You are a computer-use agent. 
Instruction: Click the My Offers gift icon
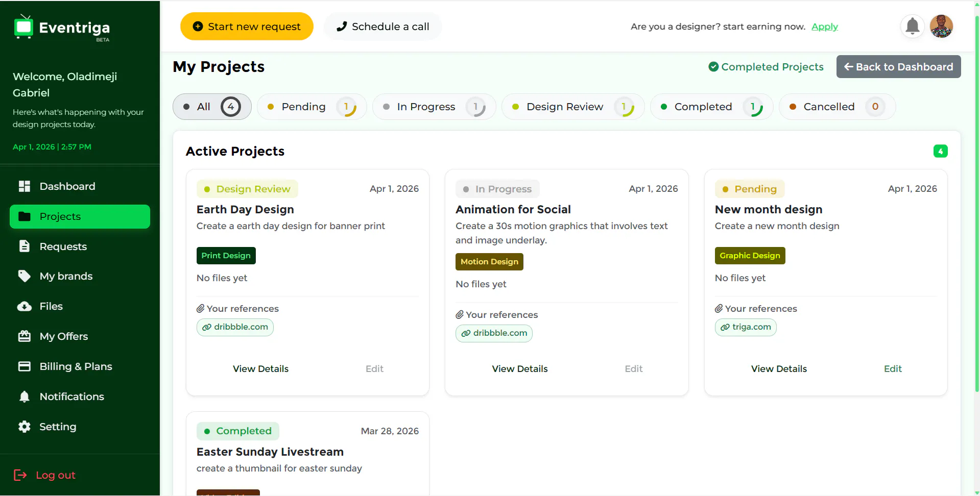(x=25, y=336)
